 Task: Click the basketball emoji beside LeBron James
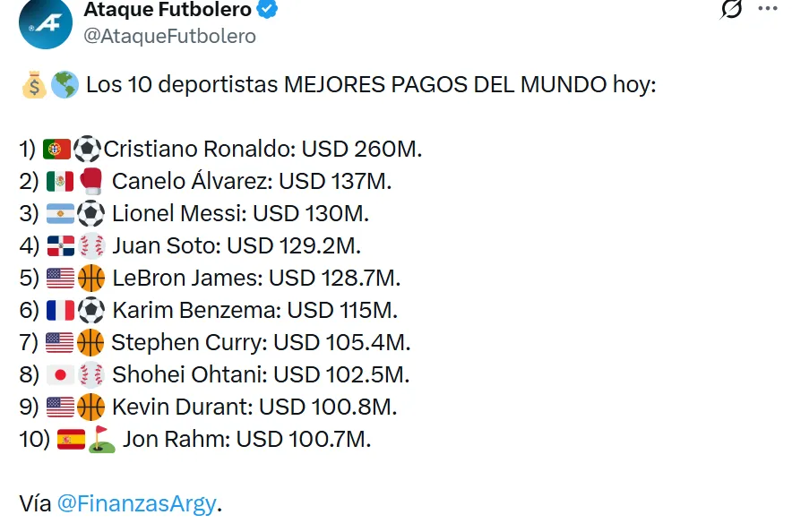(x=91, y=278)
